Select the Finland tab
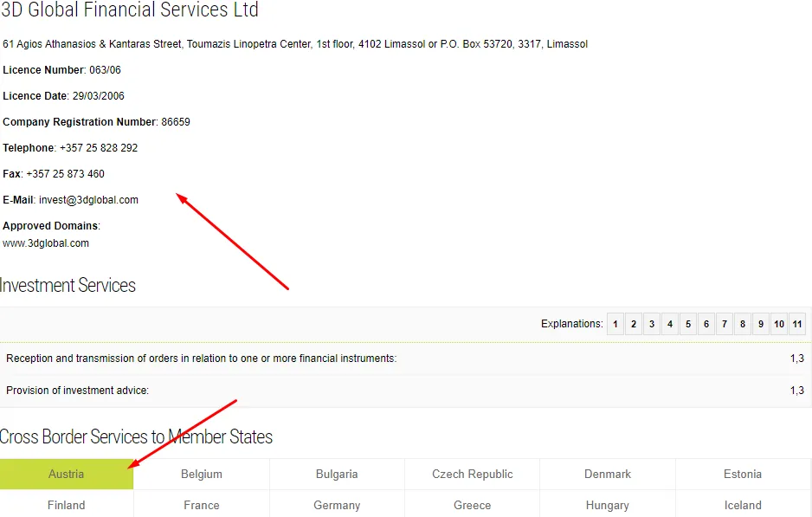Screen dimensions: 812x517 (x=67, y=505)
